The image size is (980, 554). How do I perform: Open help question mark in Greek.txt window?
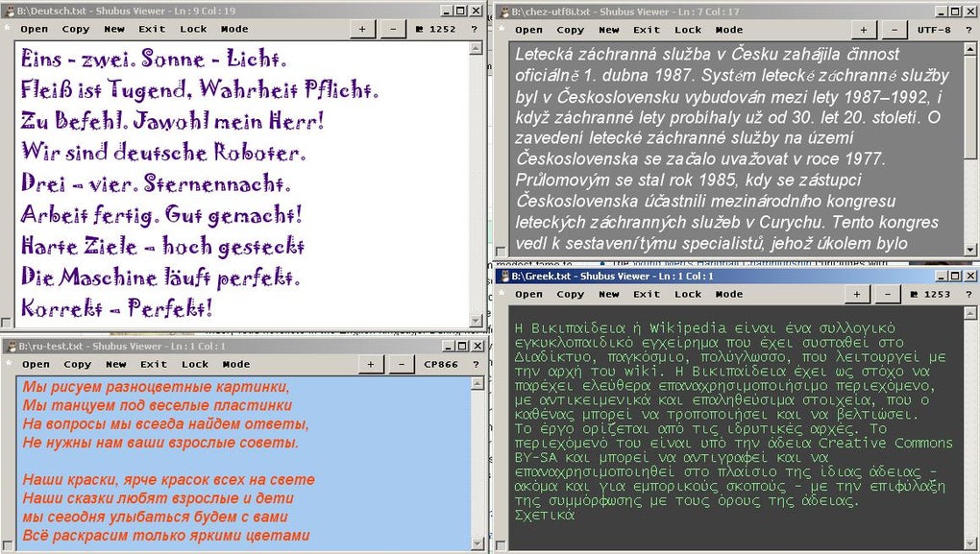[x=969, y=294]
